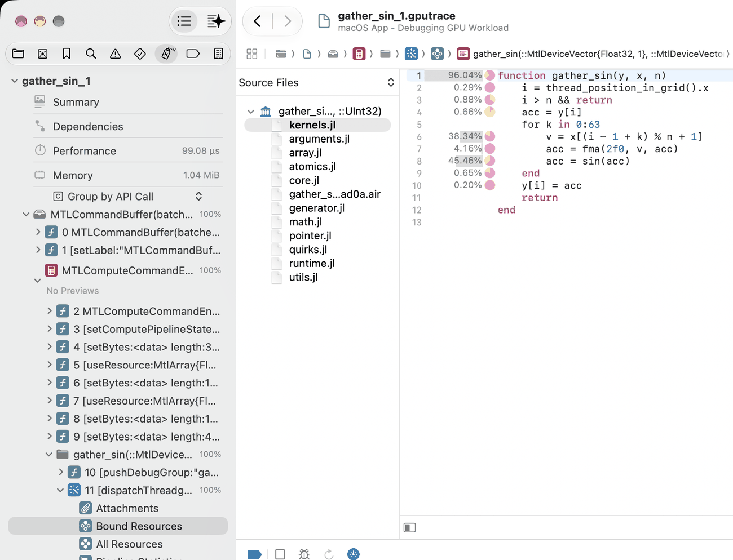Collapse the gather_si..., ::UInt32) source group
This screenshot has height=560, width=733.
click(251, 112)
